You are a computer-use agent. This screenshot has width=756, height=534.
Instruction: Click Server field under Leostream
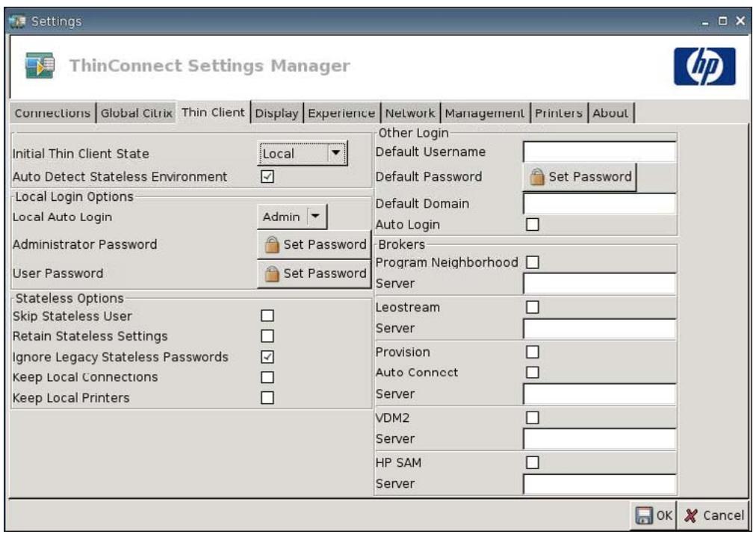(x=600, y=328)
